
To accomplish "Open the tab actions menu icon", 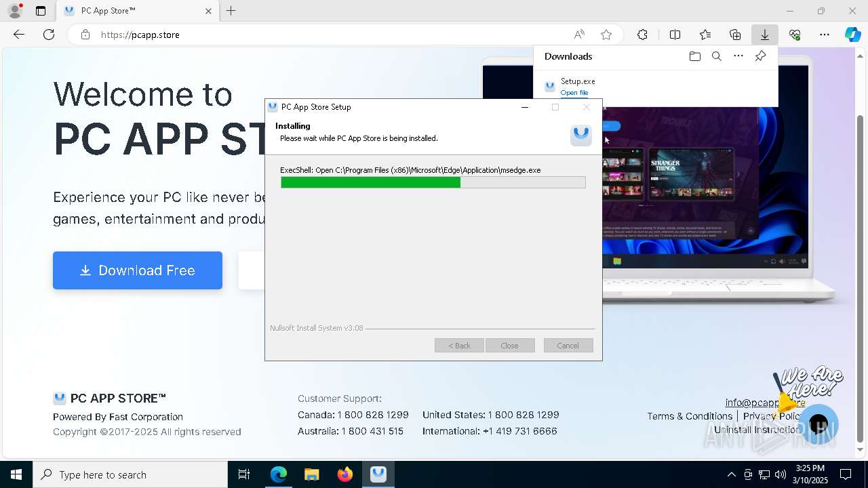I will [41, 11].
